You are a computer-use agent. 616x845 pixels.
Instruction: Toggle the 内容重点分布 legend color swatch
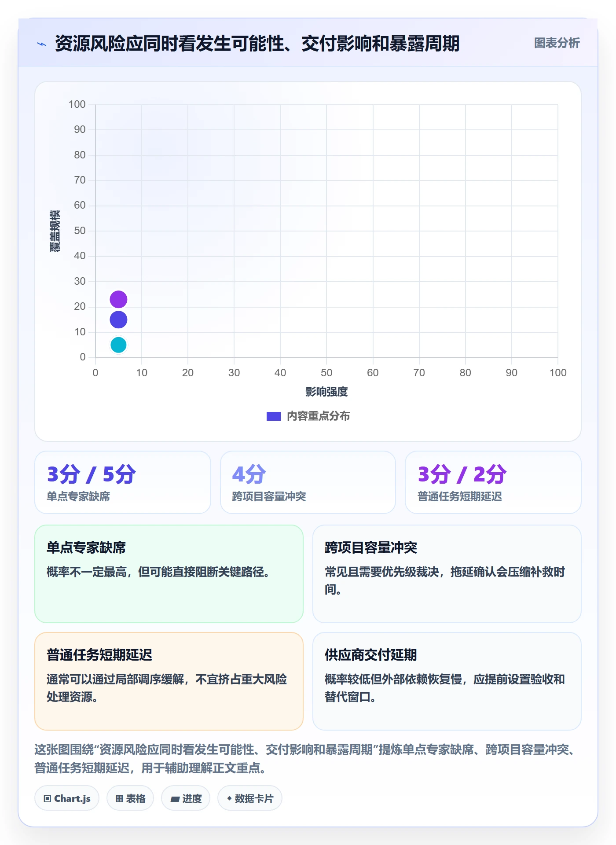click(x=274, y=416)
